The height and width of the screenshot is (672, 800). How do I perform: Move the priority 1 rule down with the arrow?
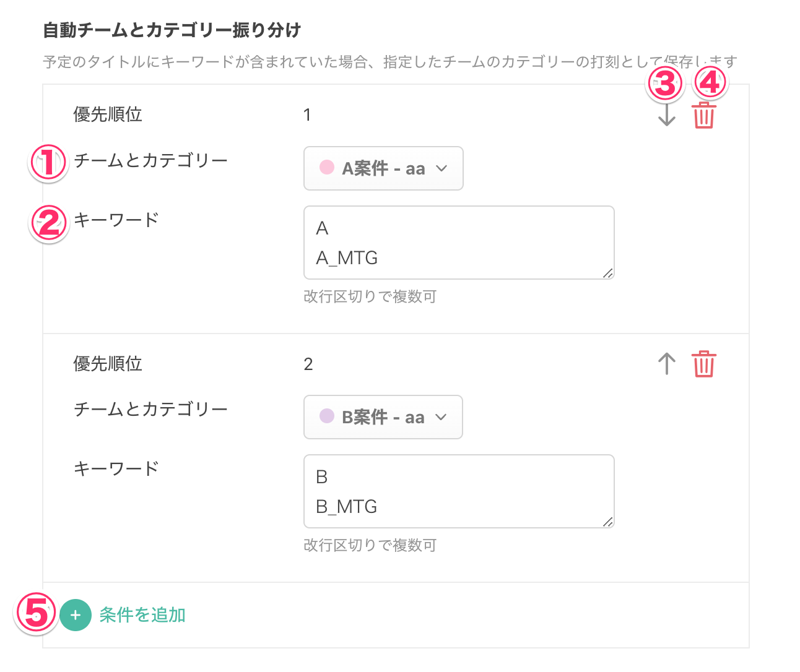click(x=666, y=115)
